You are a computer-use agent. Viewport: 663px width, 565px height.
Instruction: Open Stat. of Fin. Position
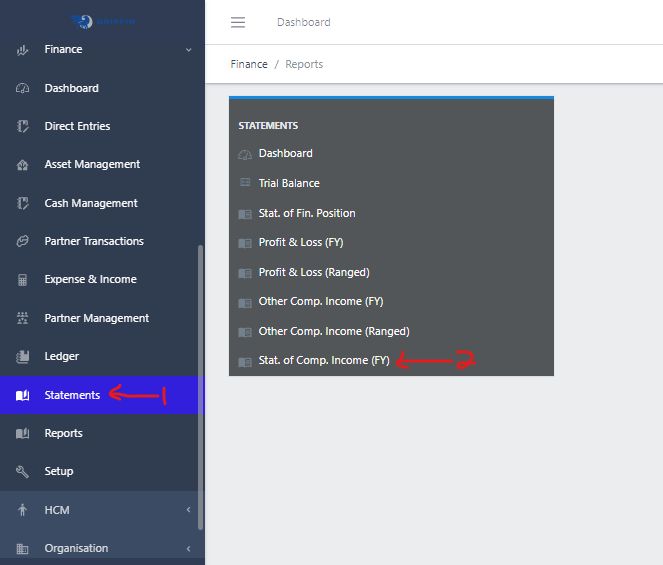pos(307,213)
